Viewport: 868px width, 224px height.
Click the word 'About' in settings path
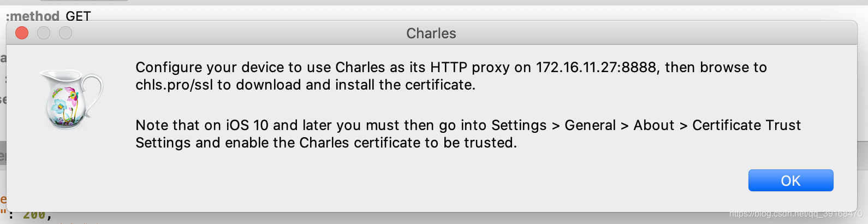(x=654, y=125)
